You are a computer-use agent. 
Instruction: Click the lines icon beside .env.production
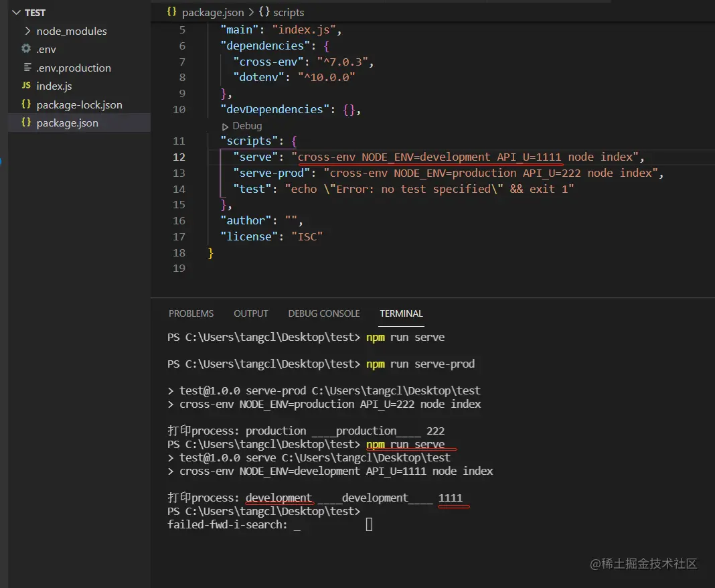pyautogui.click(x=27, y=67)
